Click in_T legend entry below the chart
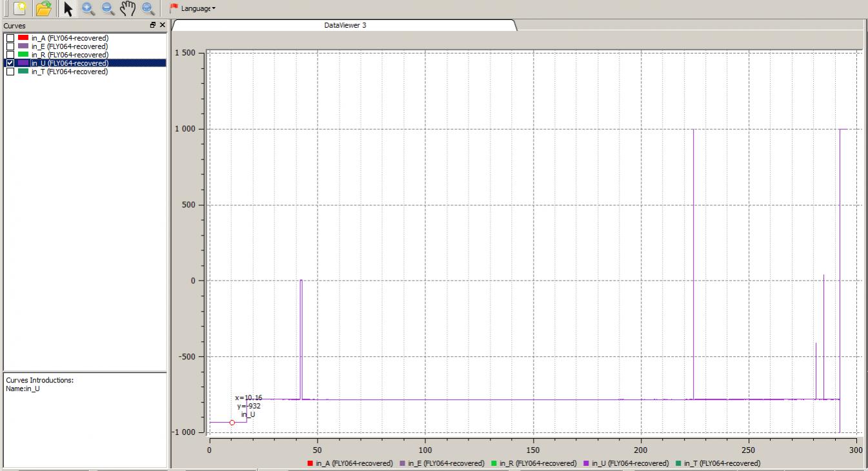868x471 pixels. click(722, 463)
